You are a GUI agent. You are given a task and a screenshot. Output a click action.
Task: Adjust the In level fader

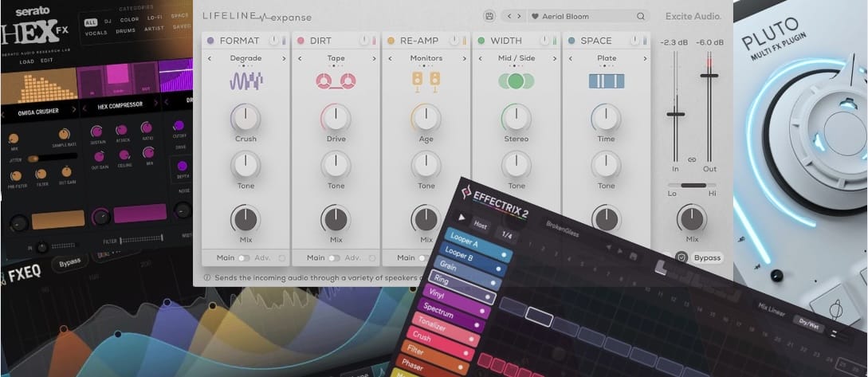675,114
